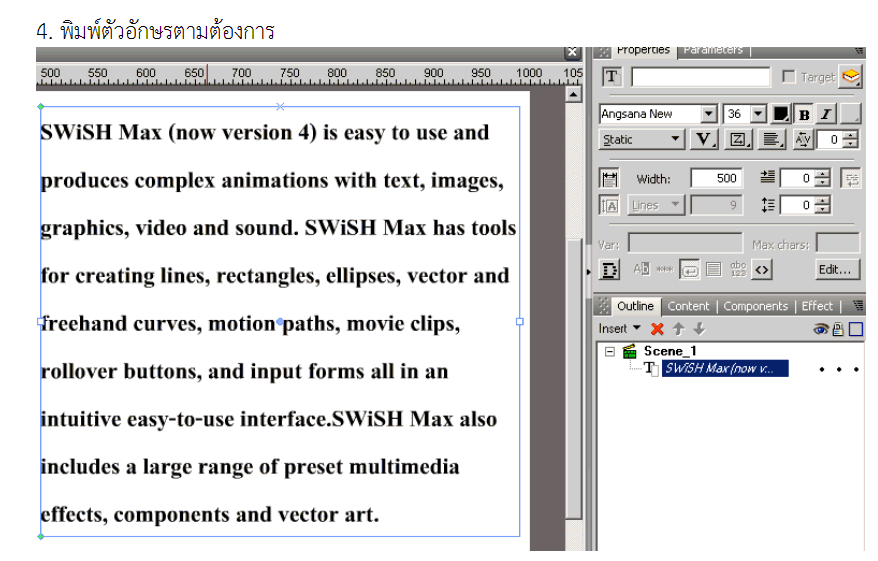Screen dimensions: 878x561
Task: Click the Max chars field
Action: [838, 244]
